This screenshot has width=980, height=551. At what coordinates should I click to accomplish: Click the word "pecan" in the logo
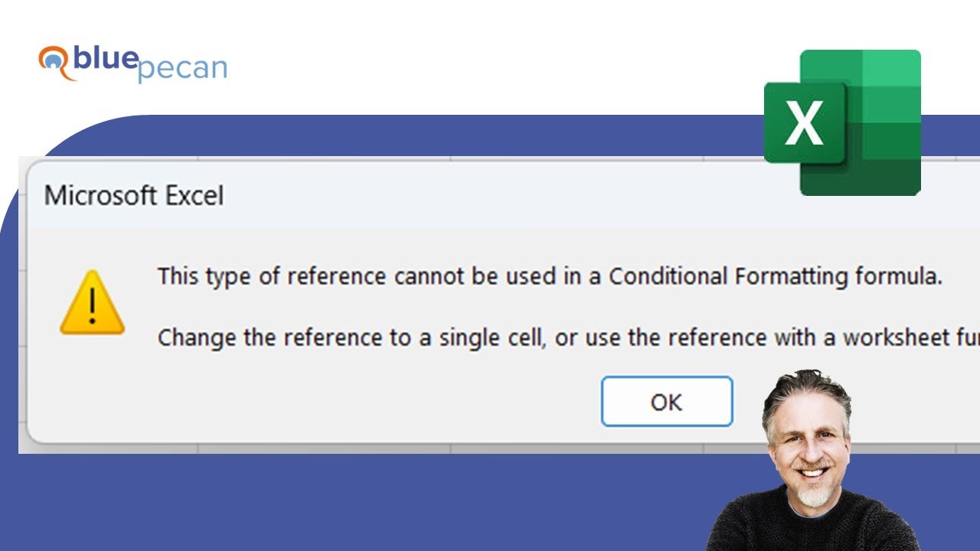[x=181, y=70]
